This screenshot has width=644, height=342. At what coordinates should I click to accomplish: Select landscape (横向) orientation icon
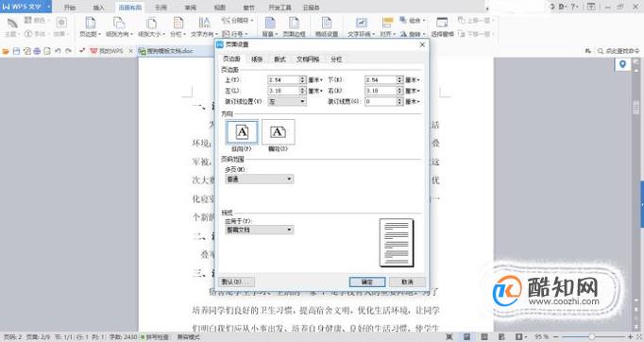(x=278, y=132)
